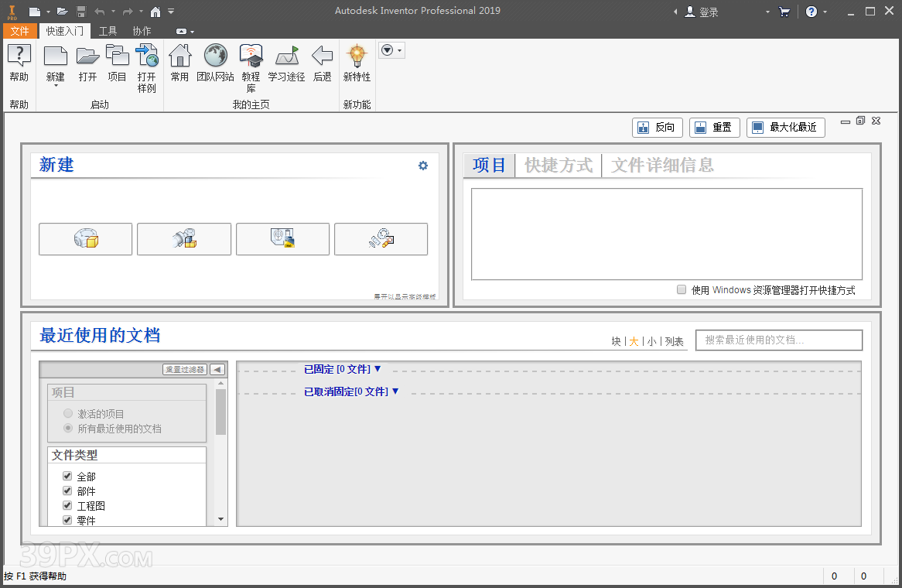Enable 使用 Windows 资源管理器打开快捷方式 checkbox
The image size is (902, 588).
coord(681,289)
